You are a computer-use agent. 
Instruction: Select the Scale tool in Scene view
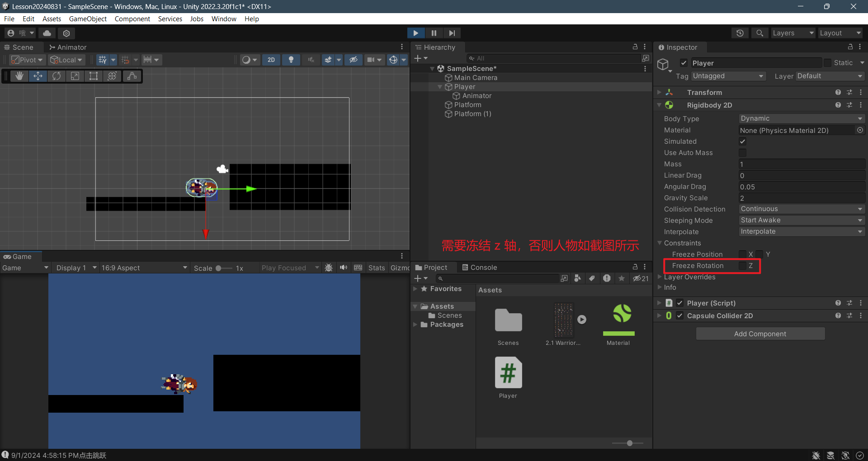click(x=75, y=76)
